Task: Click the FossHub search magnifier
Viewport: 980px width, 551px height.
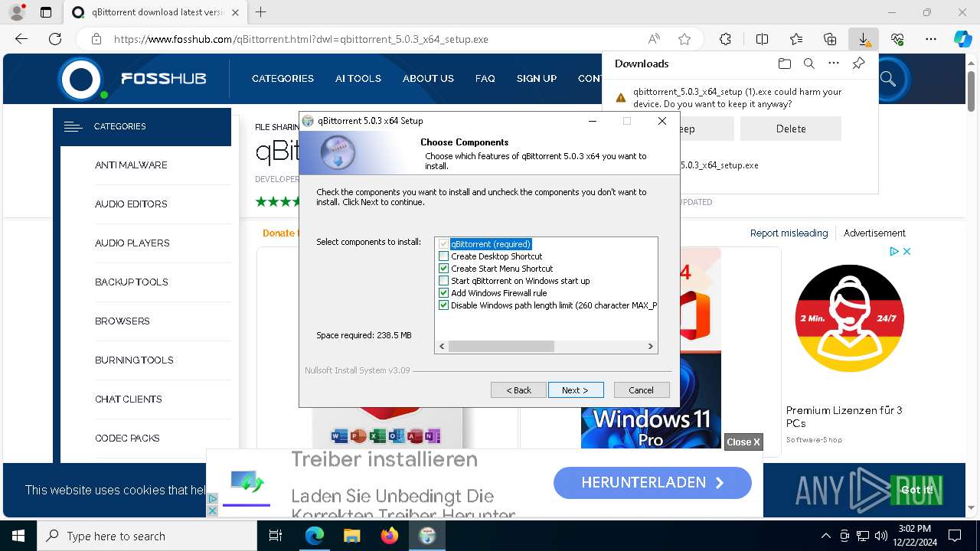Action: pos(887,78)
